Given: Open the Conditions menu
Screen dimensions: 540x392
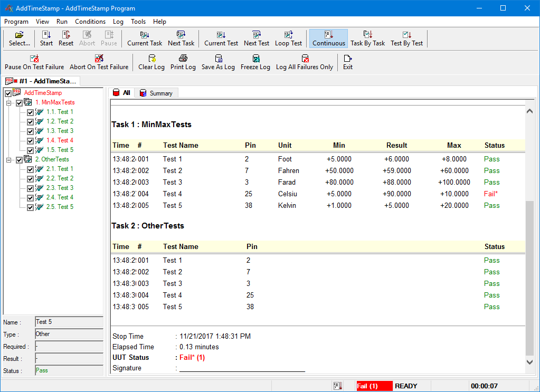Looking at the screenshot, I should point(90,22).
